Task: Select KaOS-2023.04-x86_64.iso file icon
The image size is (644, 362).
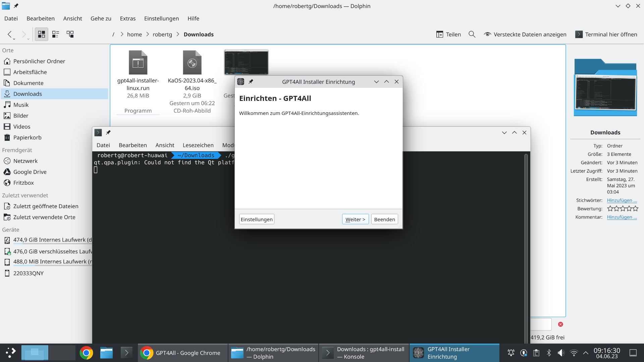Action: pos(192,63)
